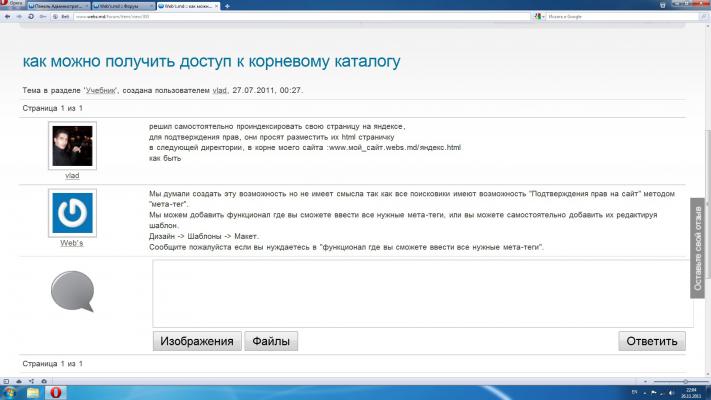Open user vlad's profile link in header
Screen dimensions: 711x400
pyautogui.click(x=219, y=90)
